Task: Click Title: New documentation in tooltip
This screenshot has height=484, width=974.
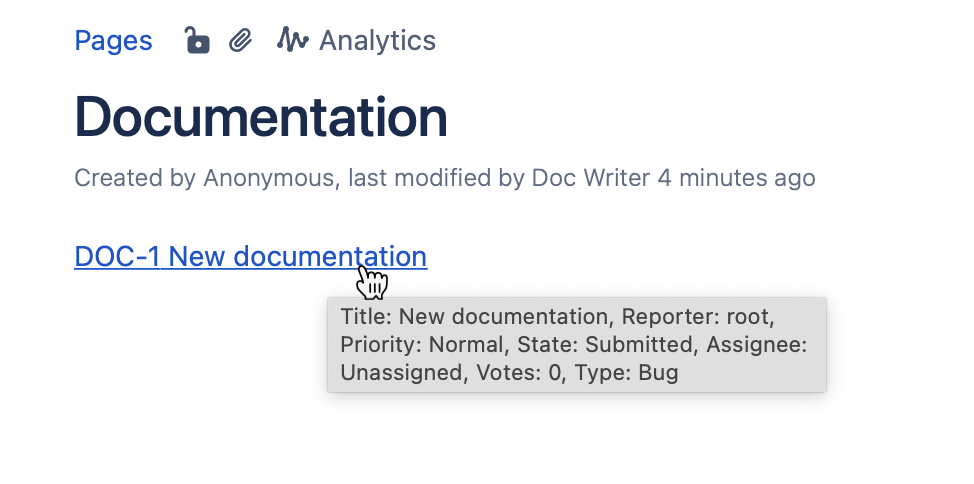Action: pyautogui.click(x=474, y=317)
